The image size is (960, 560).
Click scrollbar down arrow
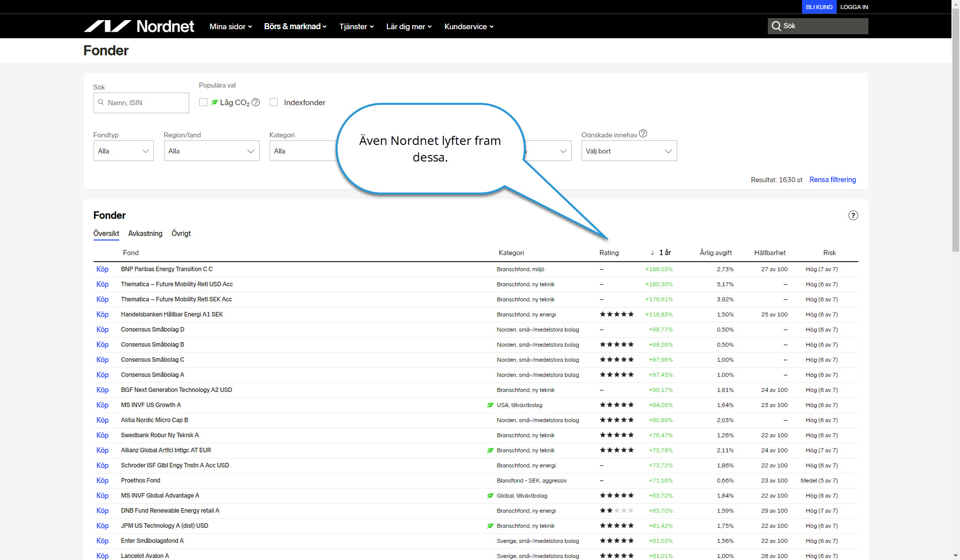pos(955,555)
